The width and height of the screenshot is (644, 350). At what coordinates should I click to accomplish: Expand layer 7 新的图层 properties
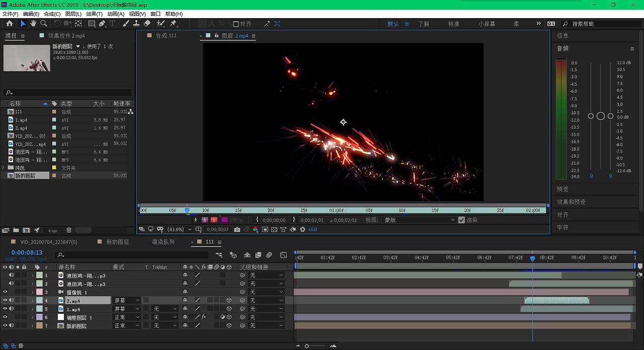click(33, 326)
